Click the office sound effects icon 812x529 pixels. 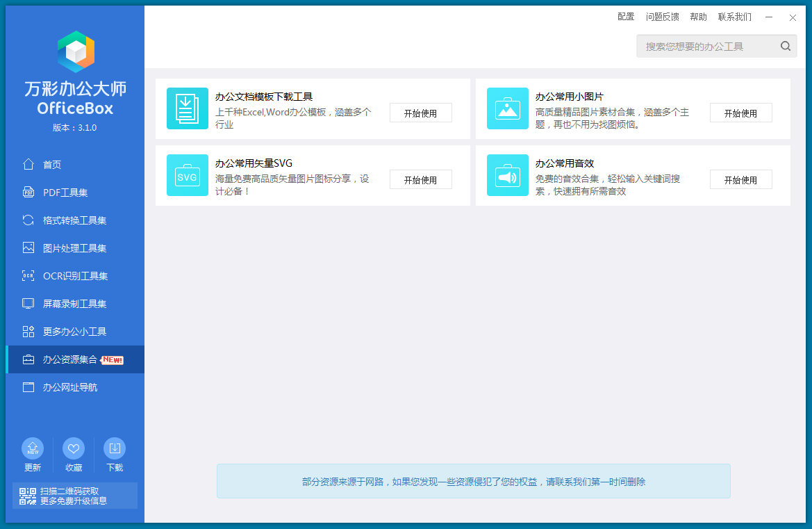pyautogui.click(x=507, y=175)
